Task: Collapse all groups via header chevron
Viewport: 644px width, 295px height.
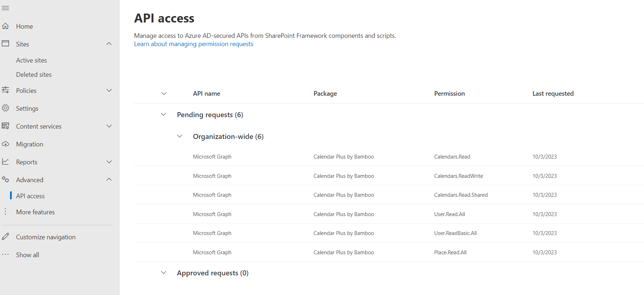Action: [x=164, y=94]
